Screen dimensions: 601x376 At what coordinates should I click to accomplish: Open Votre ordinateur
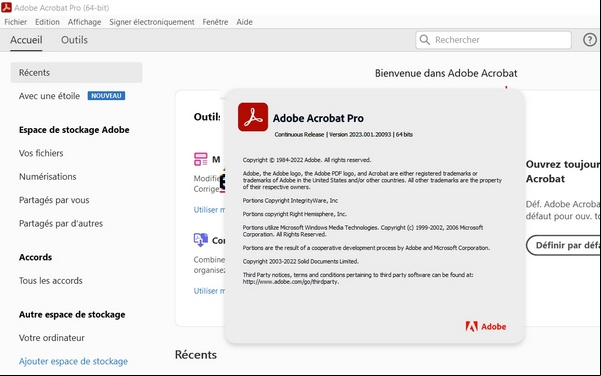point(52,338)
